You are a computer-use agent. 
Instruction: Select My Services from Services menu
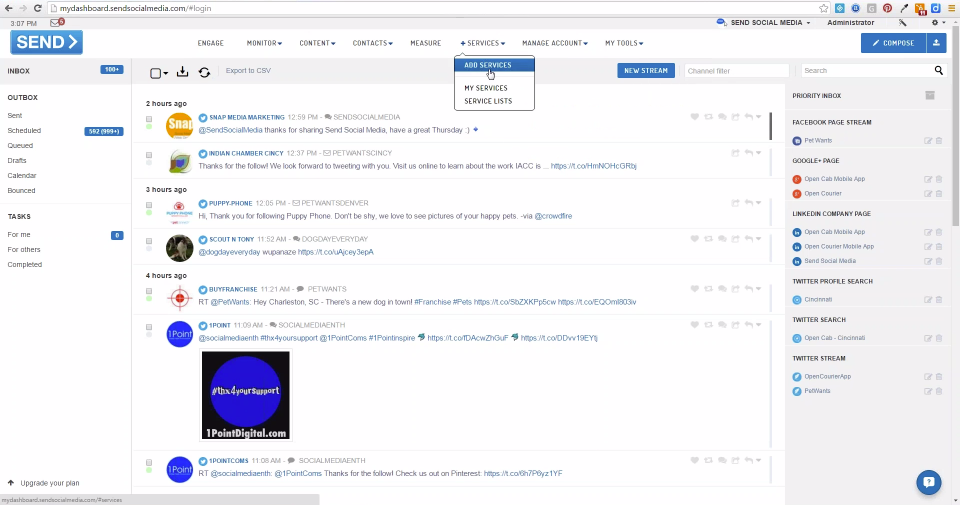(486, 88)
